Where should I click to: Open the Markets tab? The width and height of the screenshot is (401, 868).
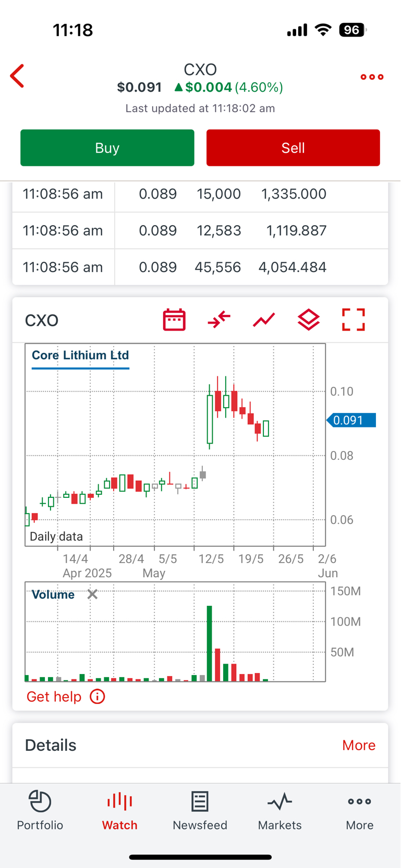280,811
